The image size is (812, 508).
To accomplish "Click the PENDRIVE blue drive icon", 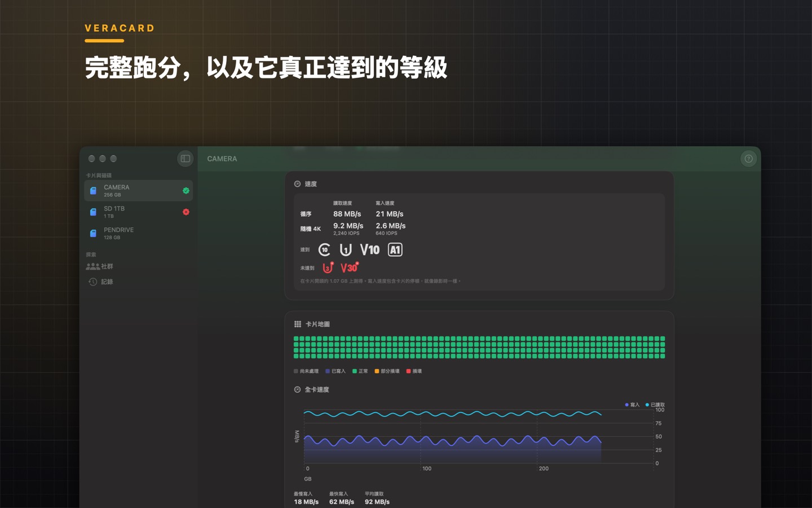I will tap(93, 233).
